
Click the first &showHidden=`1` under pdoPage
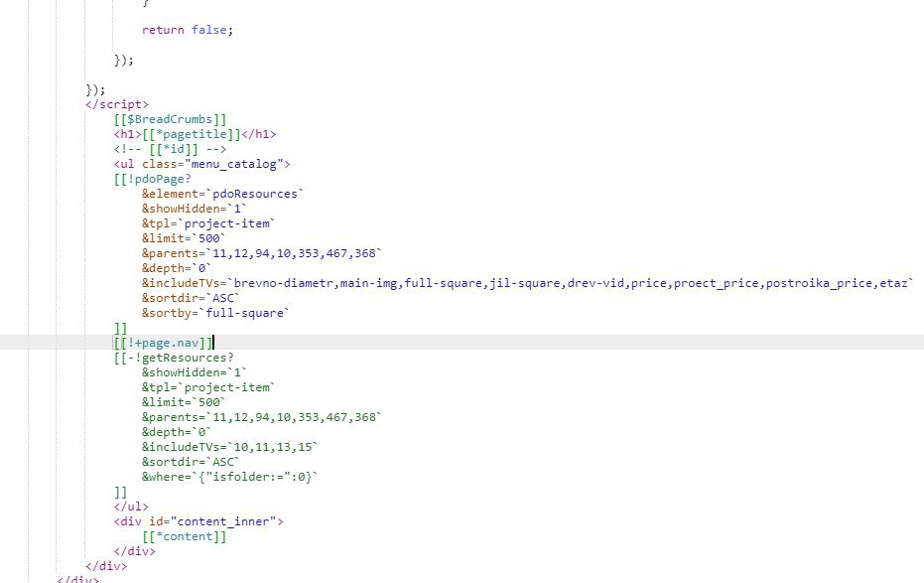195,209
